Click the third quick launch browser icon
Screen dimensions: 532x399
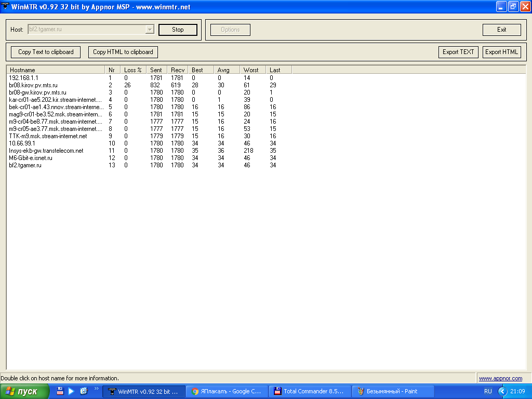click(x=84, y=391)
